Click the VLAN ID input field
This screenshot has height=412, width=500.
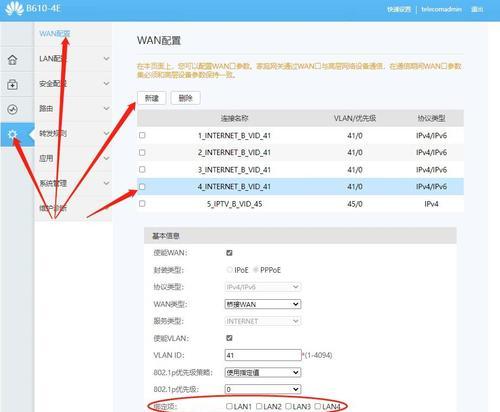coord(263,355)
